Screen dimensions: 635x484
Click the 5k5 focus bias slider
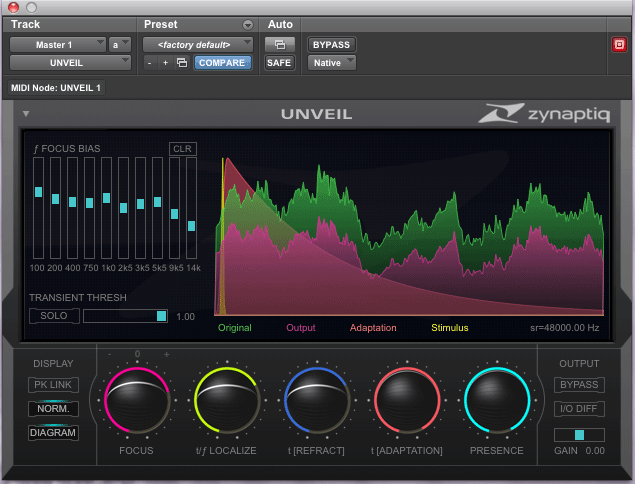158,208
